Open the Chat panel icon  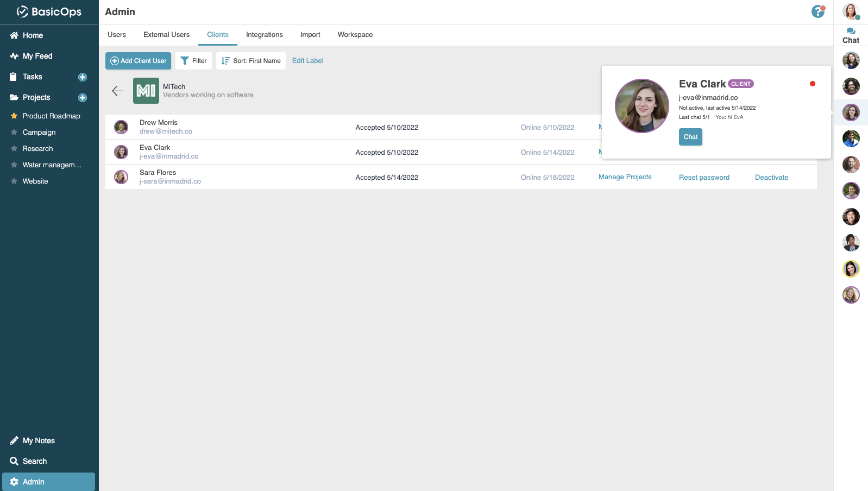(x=851, y=36)
